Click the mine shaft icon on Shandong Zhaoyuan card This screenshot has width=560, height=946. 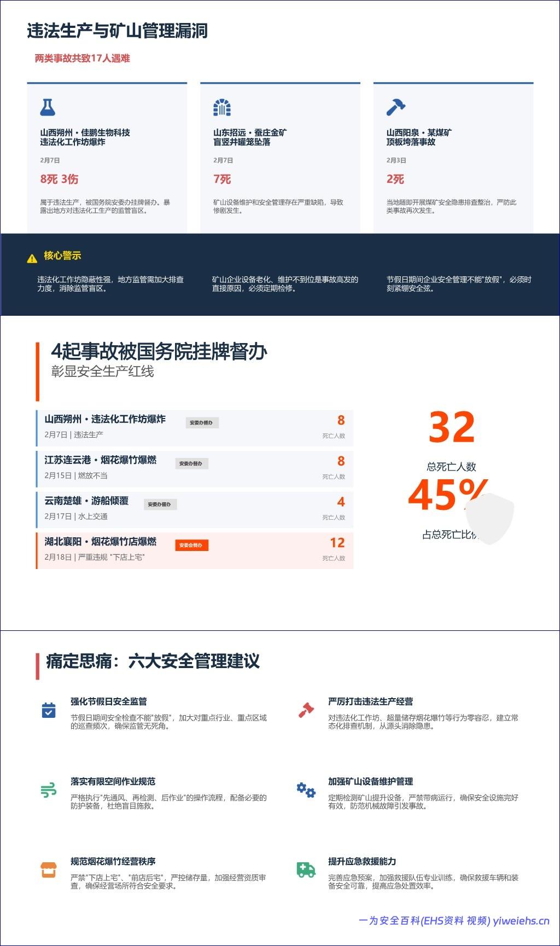coord(221,107)
